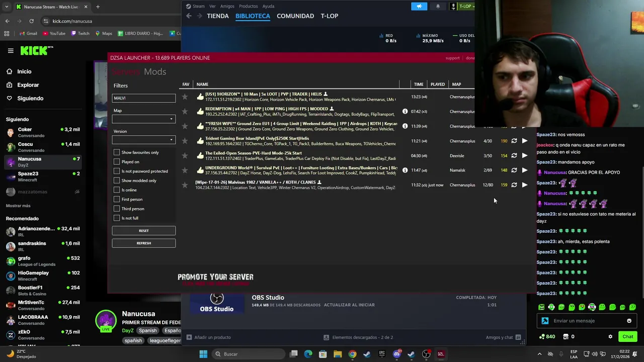The image size is (644, 362).
Task: Click the MALVI filter search field
Action: click(144, 98)
